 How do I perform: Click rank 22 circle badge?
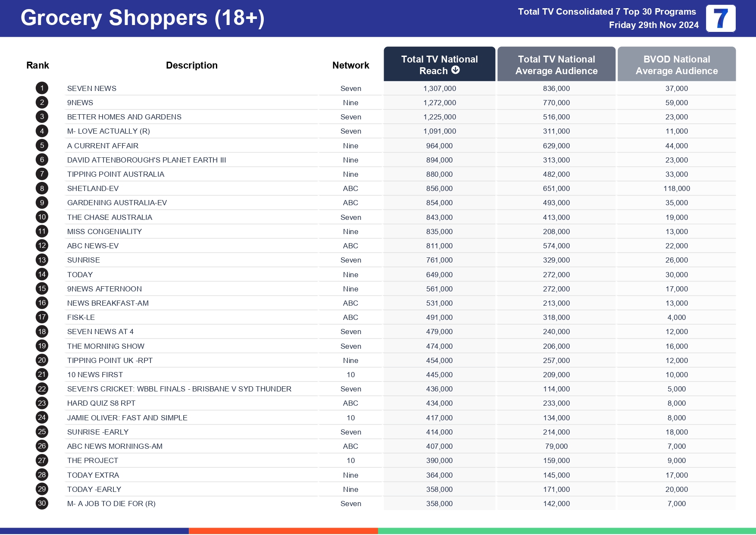coord(42,389)
